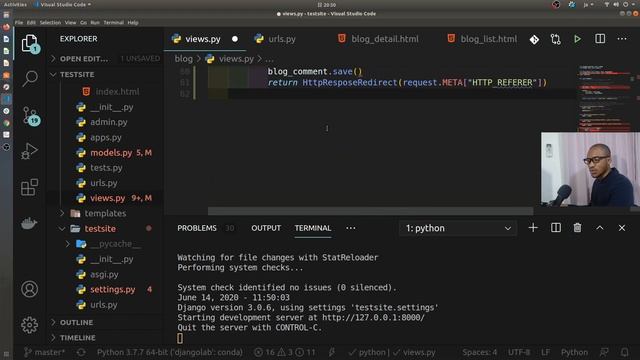Create a new terminal with plus icon
Image resolution: width=640 pixels, height=360 pixels.
pos(533,228)
